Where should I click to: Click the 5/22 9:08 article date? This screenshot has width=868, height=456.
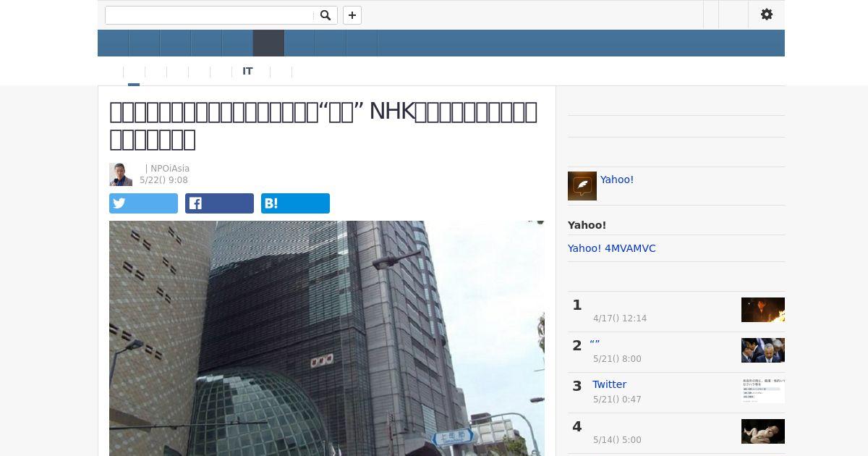(x=163, y=180)
